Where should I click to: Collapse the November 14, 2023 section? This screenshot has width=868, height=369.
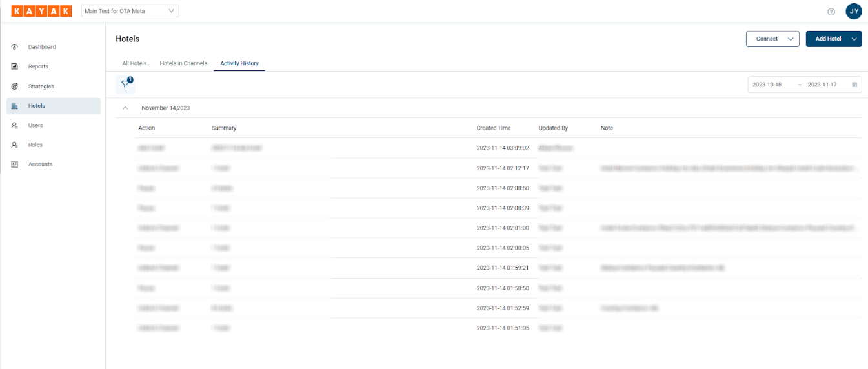pos(125,108)
